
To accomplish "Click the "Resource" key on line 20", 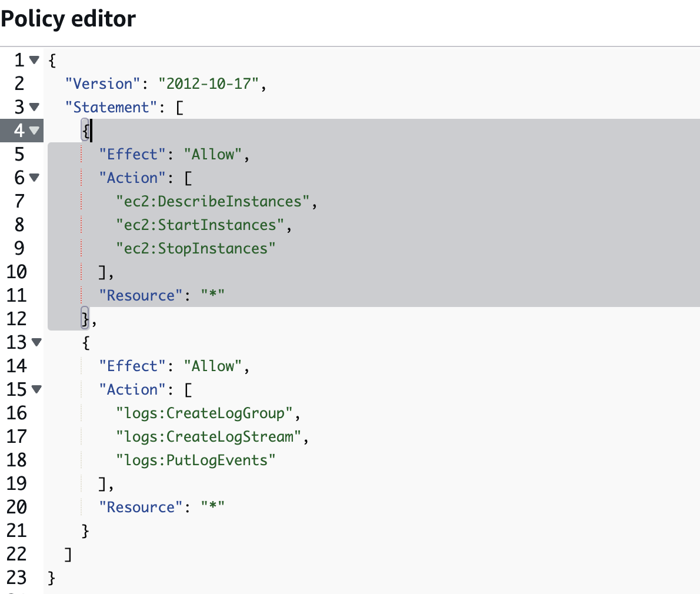I will (141, 508).
